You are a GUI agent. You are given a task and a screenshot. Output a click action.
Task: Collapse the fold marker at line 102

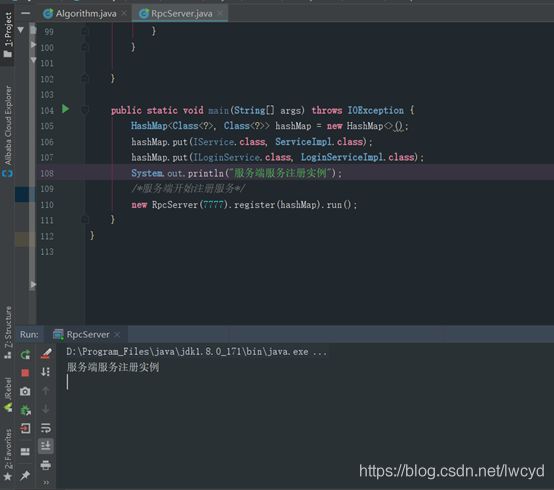pos(85,78)
